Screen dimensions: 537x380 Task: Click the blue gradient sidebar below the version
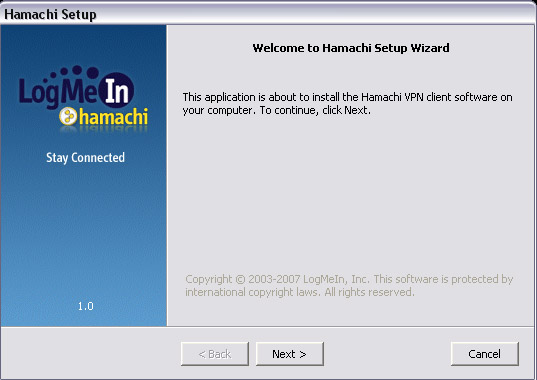pos(84,319)
